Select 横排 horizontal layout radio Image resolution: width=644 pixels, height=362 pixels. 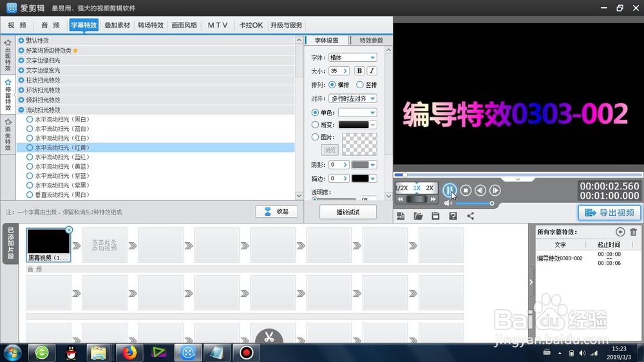332,84
